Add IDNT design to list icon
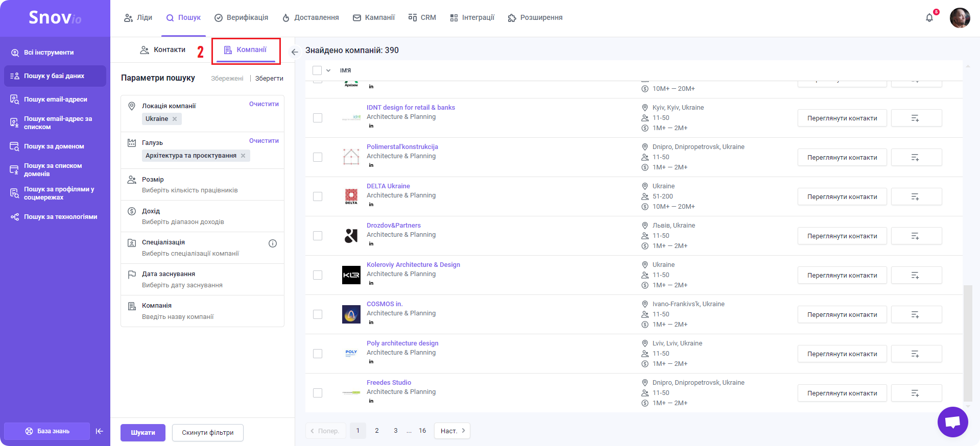 (x=916, y=118)
